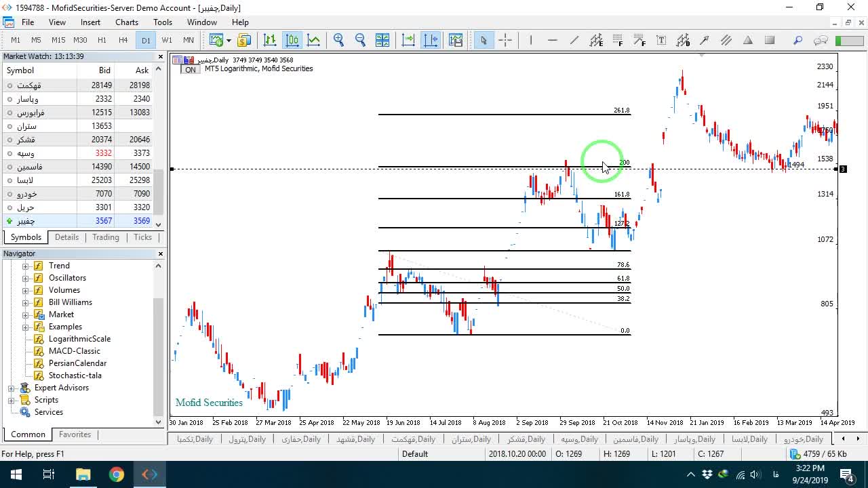Select the Stochastic-tala indicator
Viewport: 868px width, 488px height.
click(x=75, y=375)
